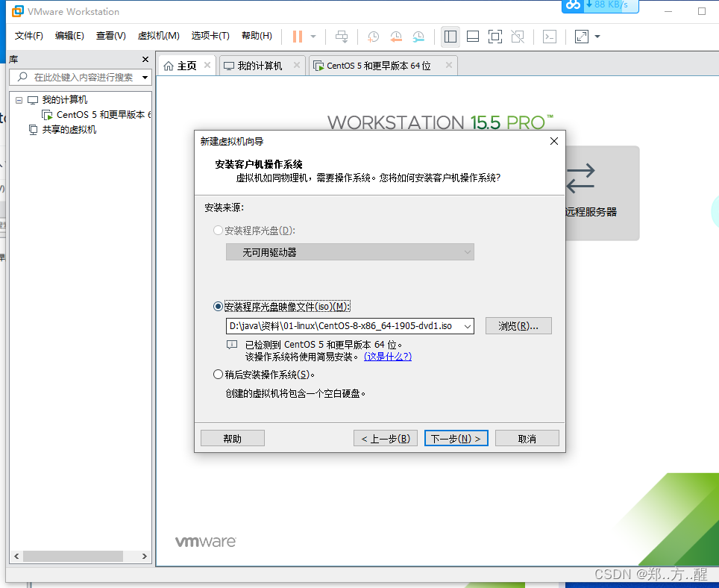Close the 库 library panel

145,59
